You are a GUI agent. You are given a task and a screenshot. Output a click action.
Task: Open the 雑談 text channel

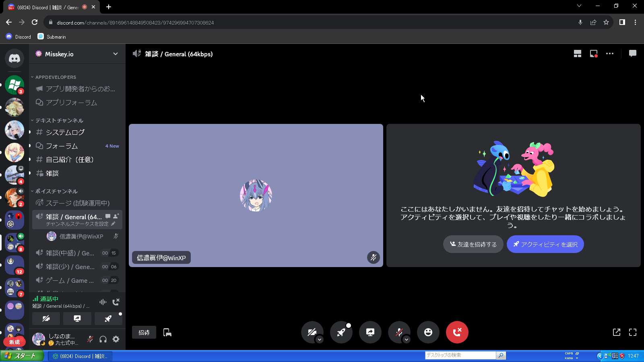coord(77,173)
